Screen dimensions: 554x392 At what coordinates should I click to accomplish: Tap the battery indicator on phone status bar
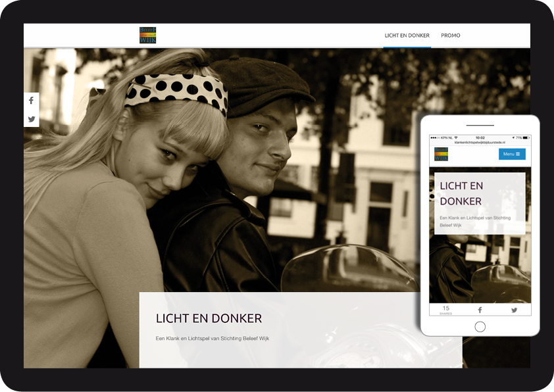[526, 137]
